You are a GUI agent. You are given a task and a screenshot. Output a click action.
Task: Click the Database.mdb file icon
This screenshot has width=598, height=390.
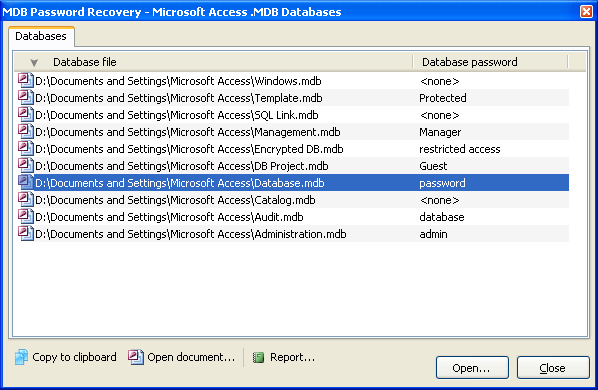[x=26, y=183]
